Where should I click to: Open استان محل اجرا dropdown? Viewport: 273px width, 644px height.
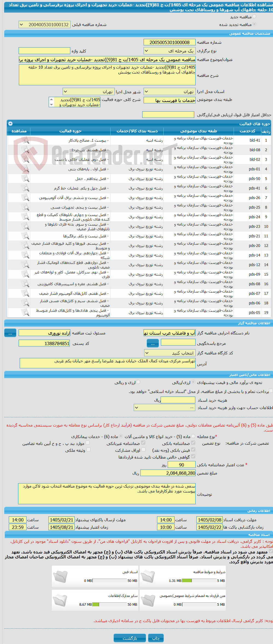[170, 92]
